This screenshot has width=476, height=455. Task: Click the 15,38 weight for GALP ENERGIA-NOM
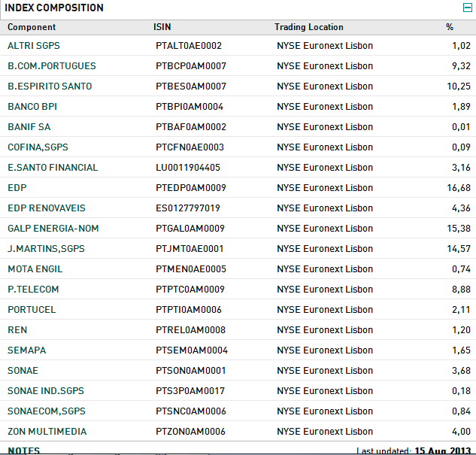coord(459,229)
